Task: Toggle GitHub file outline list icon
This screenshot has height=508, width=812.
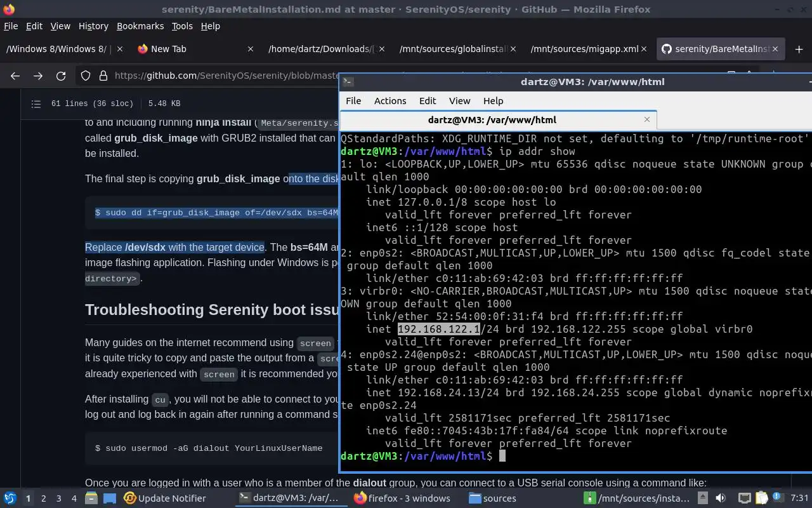Action: coord(36,104)
